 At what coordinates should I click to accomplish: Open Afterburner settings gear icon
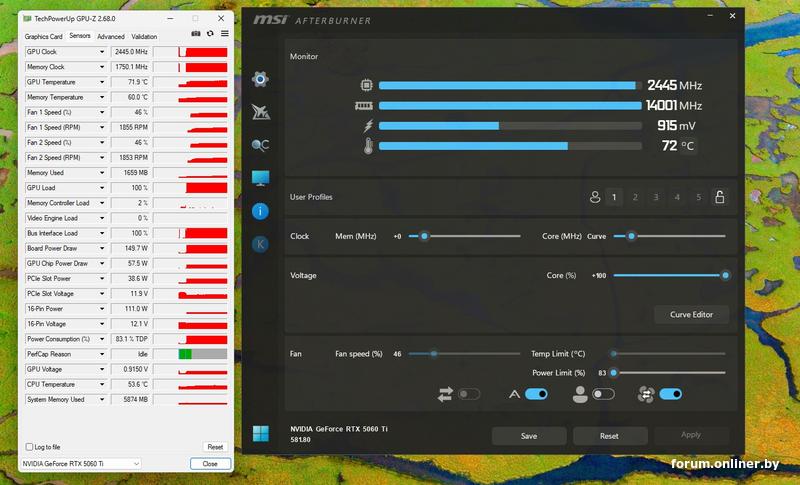(260, 79)
